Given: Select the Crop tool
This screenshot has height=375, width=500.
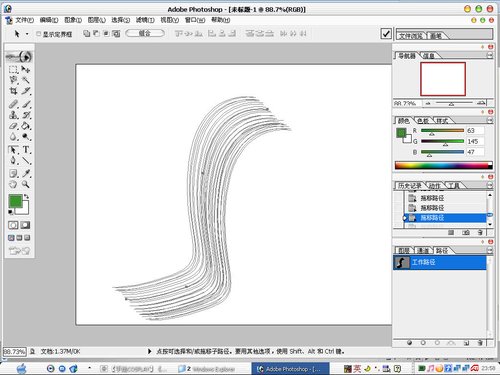Looking at the screenshot, I should [13, 91].
